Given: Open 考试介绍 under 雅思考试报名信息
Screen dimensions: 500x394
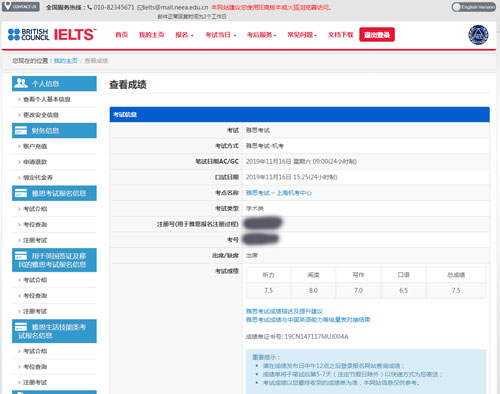Looking at the screenshot, I should click(x=35, y=209).
